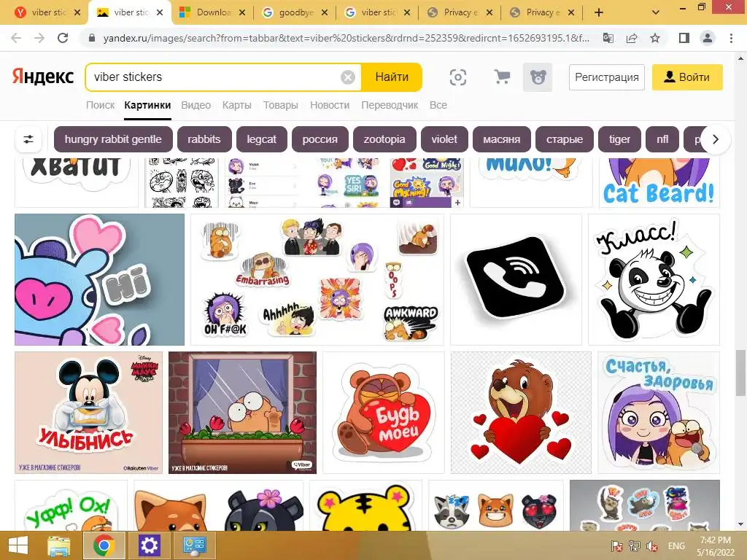The height and width of the screenshot is (560, 747).
Task: Select the Карты category
Action: point(237,105)
